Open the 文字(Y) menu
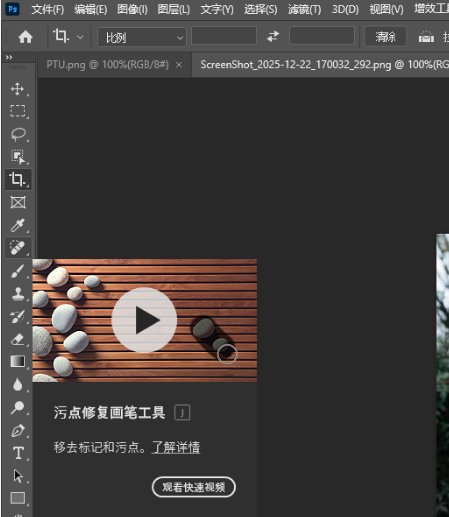Viewport: 449px width, 517px height. point(217,9)
